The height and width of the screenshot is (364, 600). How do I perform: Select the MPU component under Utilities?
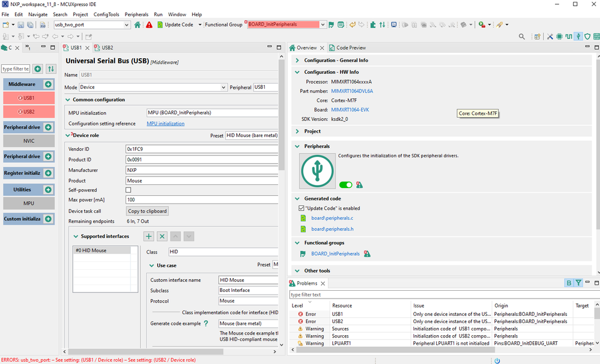click(x=29, y=203)
